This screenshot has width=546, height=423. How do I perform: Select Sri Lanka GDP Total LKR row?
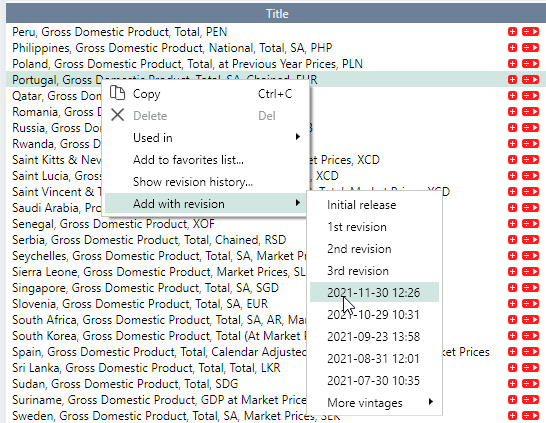[x=146, y=368]
